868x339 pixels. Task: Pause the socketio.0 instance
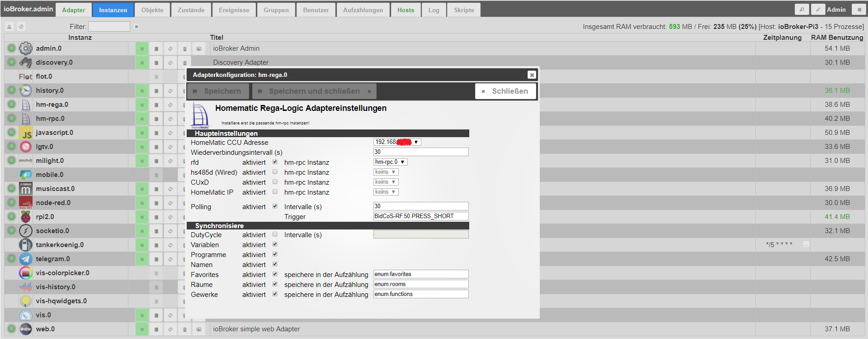tap(142, 231)
